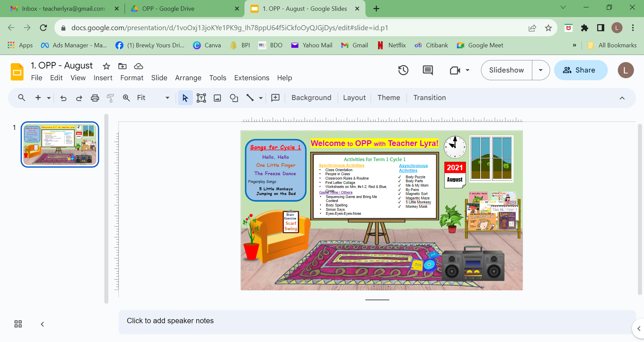Screen dimensions: 644x342
Task: Select the line drawing tool
Action: [250, 98]
